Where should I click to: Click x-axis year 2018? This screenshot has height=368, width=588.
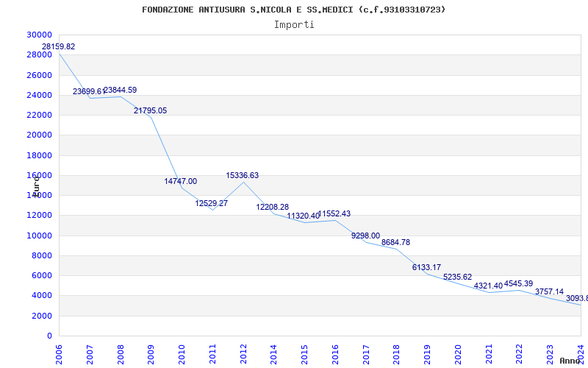click(x=396, y=355)
